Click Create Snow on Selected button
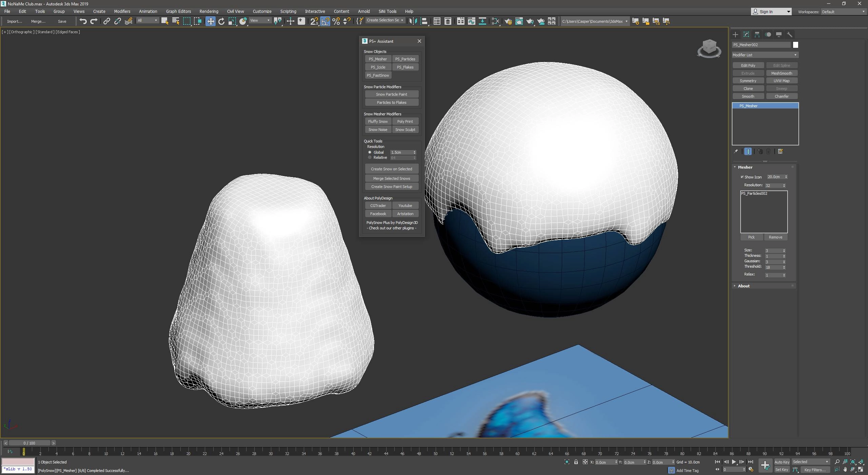Image resolution: width=868 pixels, height=475 pixels. pos(391,169)
